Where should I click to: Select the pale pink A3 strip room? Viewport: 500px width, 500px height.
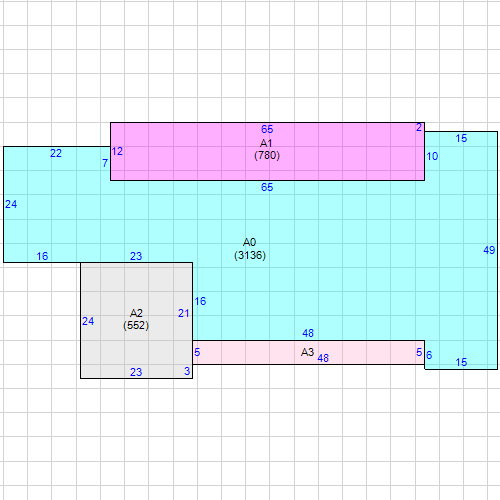[x=308, y=352]
